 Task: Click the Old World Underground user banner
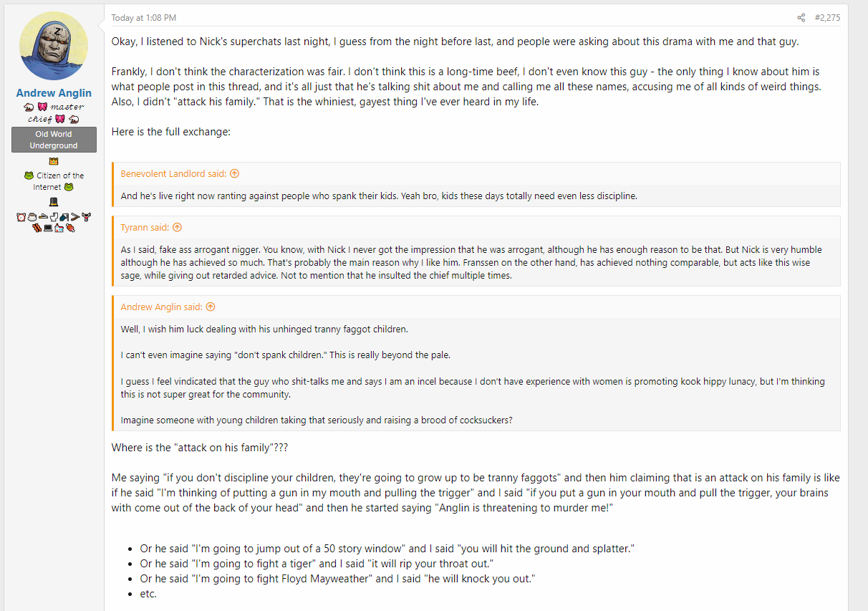click(x=54, y=140)
